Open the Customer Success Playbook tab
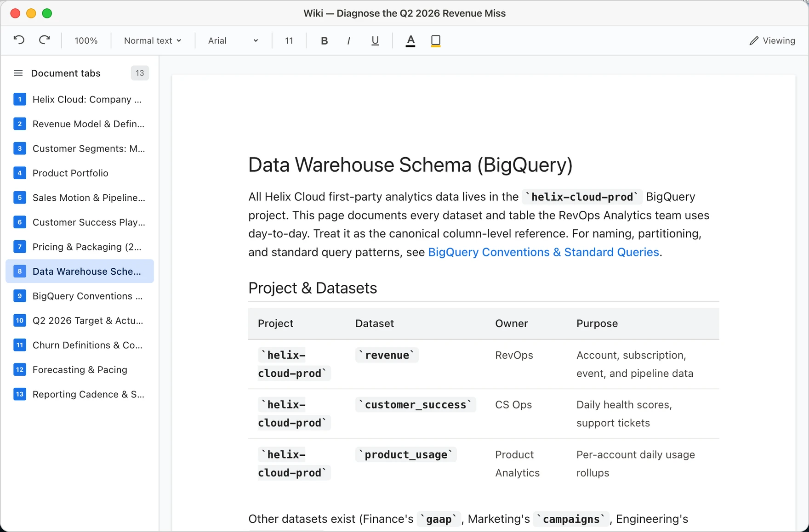Image resolution: width=809 pixels, height=532 pixels. pos(80,222)
